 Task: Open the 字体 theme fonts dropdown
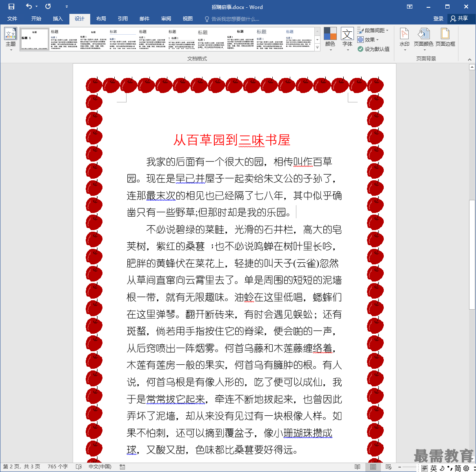point(347,40)
